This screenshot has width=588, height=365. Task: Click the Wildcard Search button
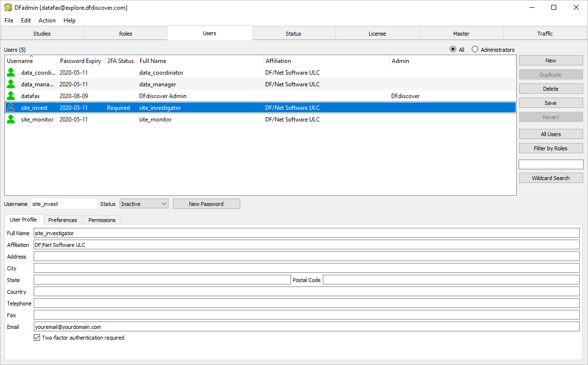click(550, 178)
